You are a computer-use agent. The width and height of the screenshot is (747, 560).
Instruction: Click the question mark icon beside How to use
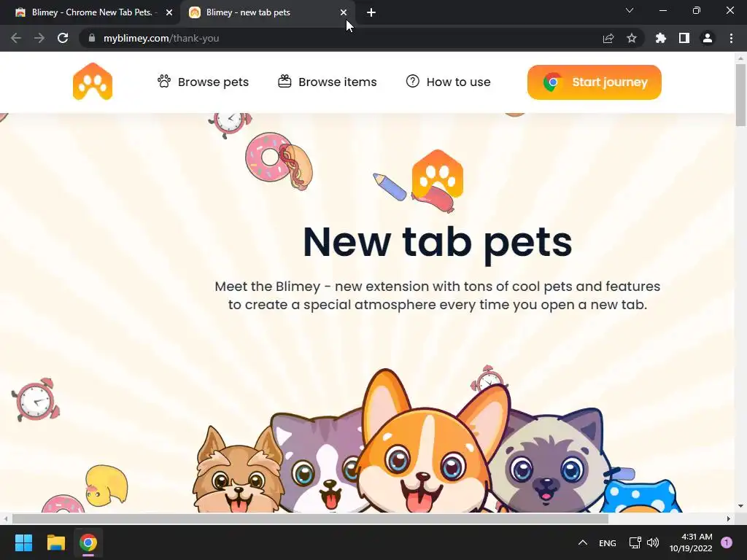coord(413,81)
